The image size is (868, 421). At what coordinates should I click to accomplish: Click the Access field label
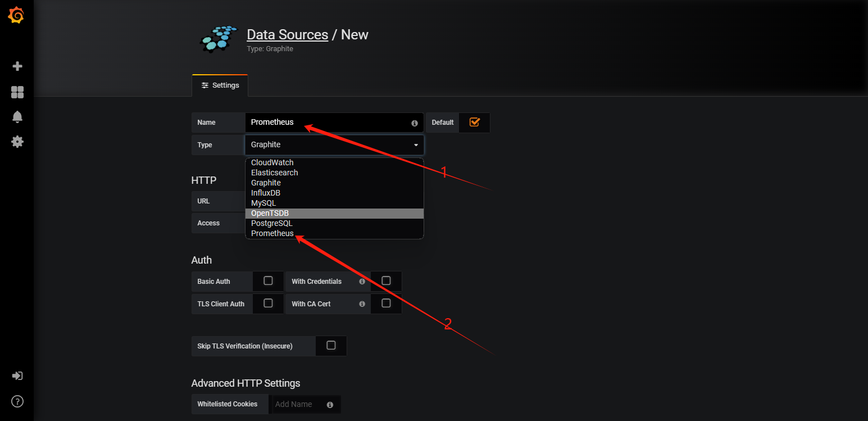point(208,223)
